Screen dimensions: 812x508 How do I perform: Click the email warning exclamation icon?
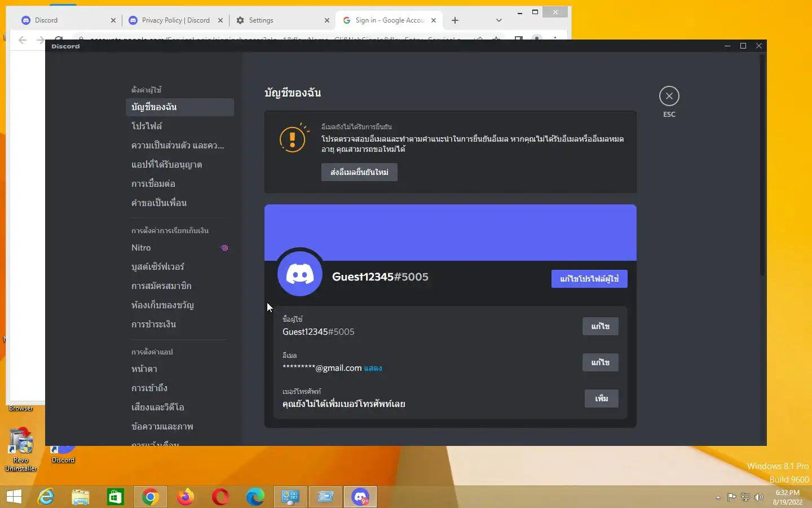tap(293, 138)
